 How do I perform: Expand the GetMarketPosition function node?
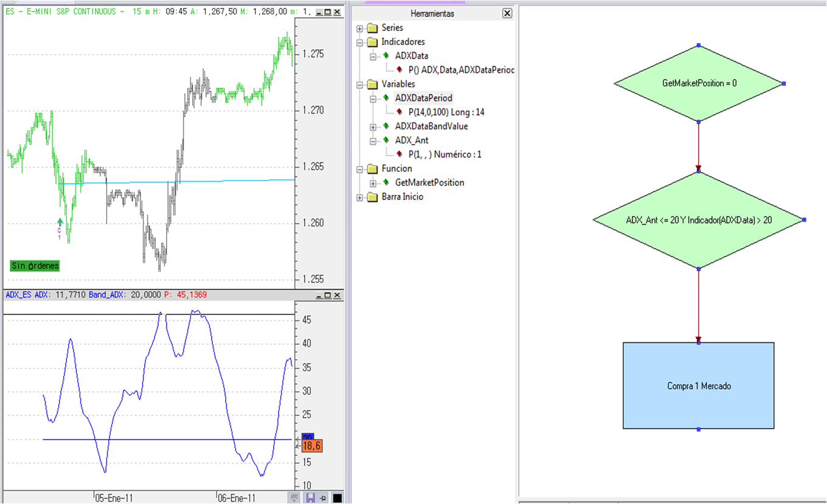[x=373, y=183]
